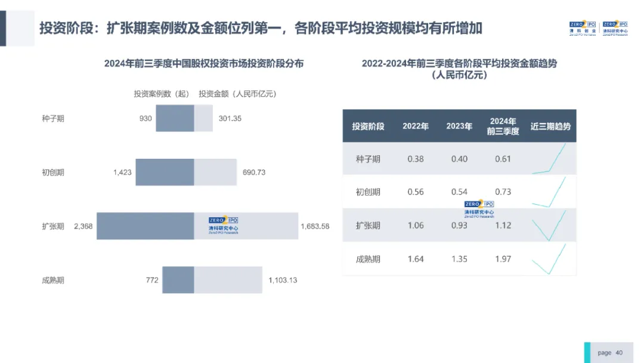
Task: Click the dark case-count bar for 种子期
Action: point(175,118)
